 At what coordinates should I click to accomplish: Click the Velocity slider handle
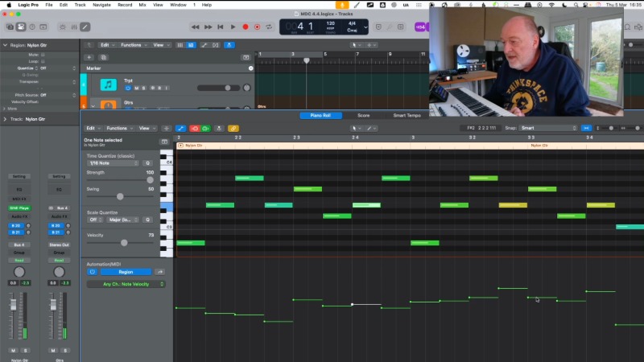click(x=124, y=243)
